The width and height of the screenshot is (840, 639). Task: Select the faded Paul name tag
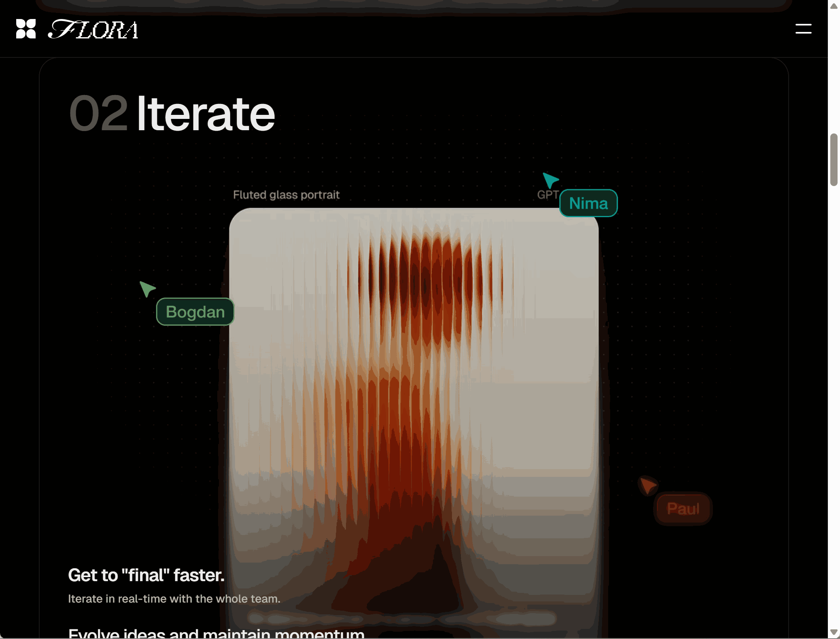683,509
